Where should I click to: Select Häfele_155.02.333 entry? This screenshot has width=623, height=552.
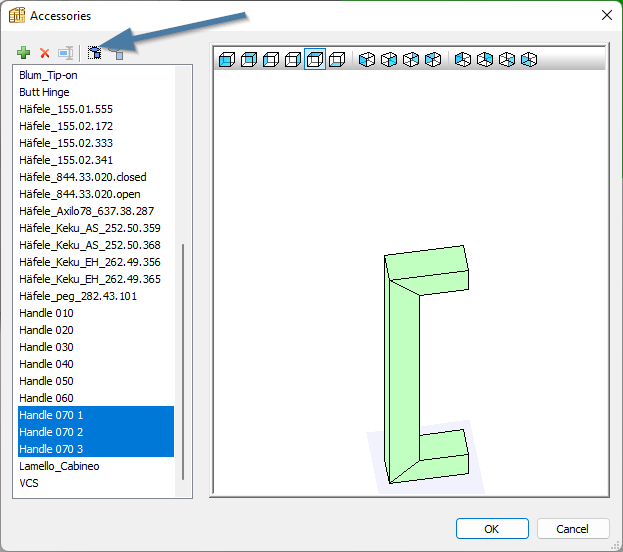[96, 143]
